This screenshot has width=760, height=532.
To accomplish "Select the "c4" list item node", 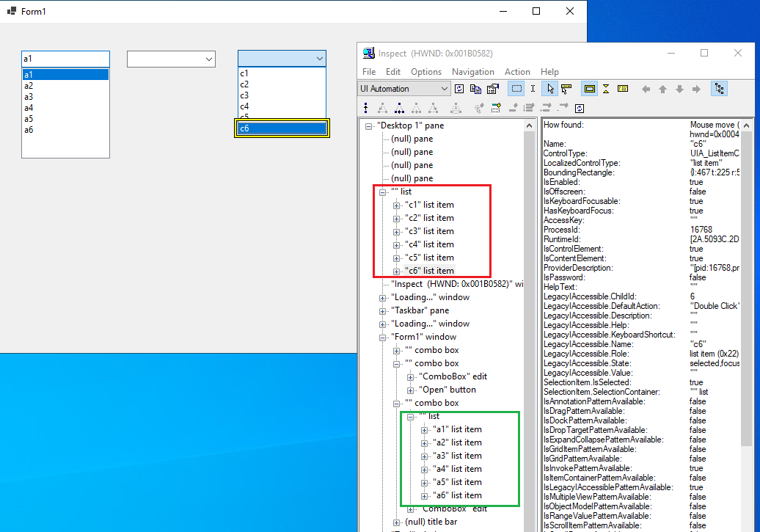I will [429, 244].
